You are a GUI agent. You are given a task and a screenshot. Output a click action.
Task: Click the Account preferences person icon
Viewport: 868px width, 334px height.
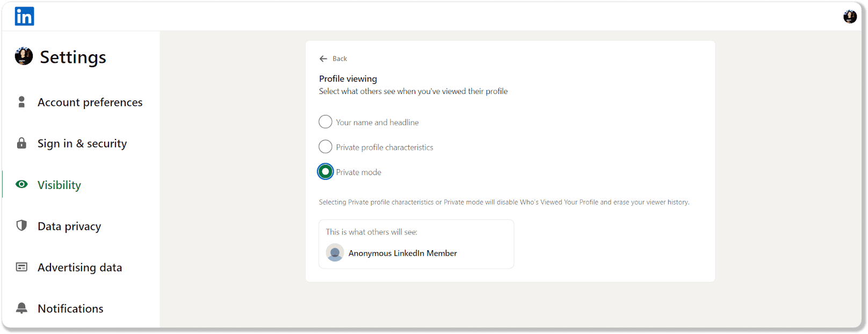click(x=21, y=102)
